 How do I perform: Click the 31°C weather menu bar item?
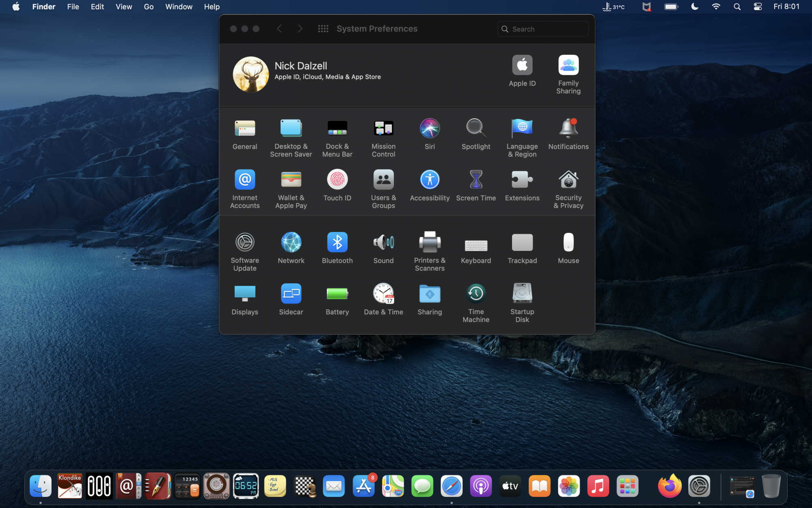click(x=613, y=7)
